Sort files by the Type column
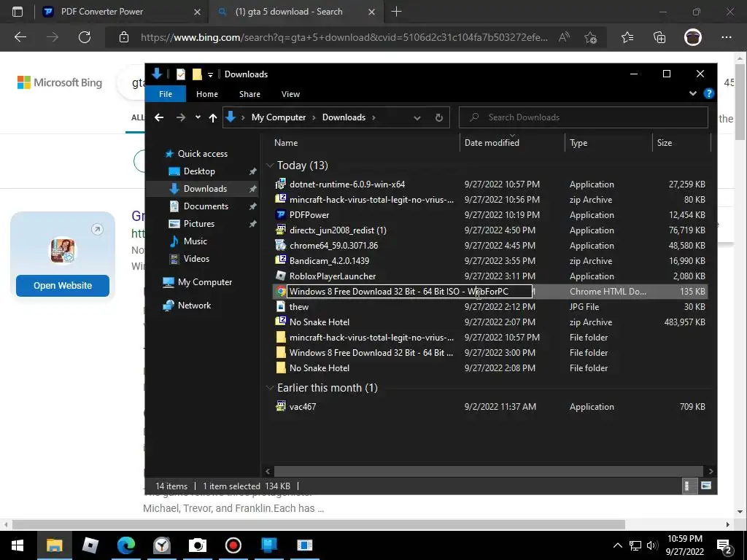This screenshot has width=747, height=560. point(578,143)
